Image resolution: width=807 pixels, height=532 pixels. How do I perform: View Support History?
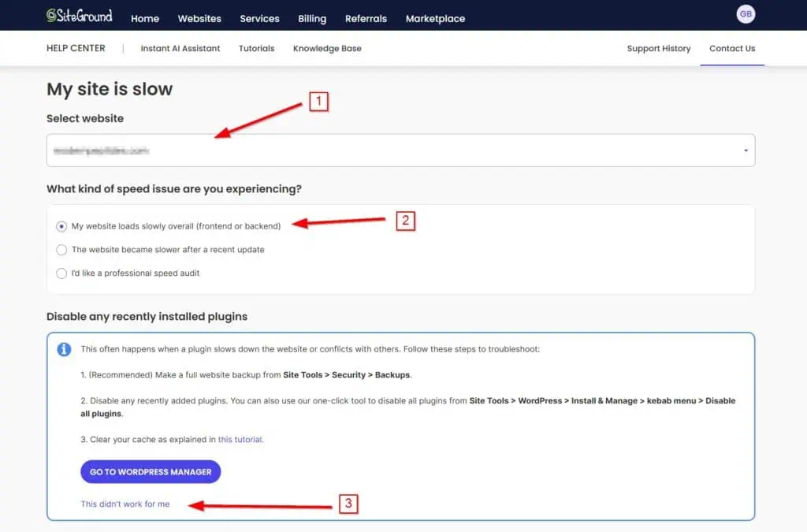(x=659, y=48)
